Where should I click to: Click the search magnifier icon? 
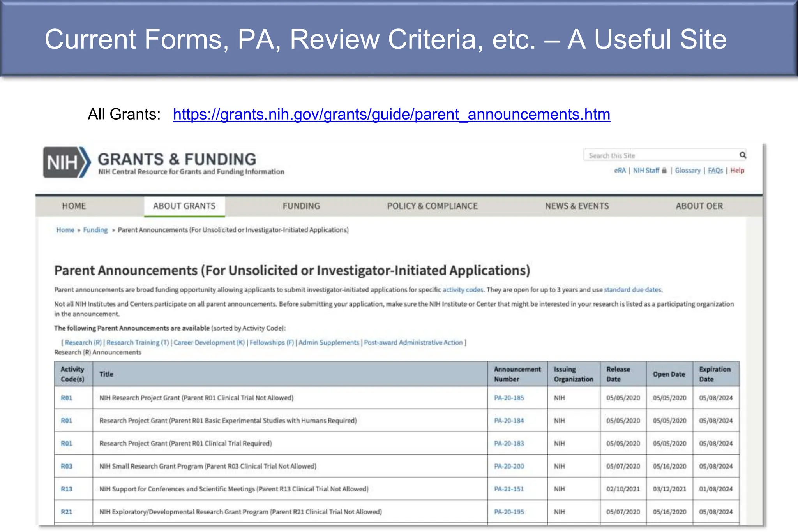pyautogui.click(x=743, y=155)
